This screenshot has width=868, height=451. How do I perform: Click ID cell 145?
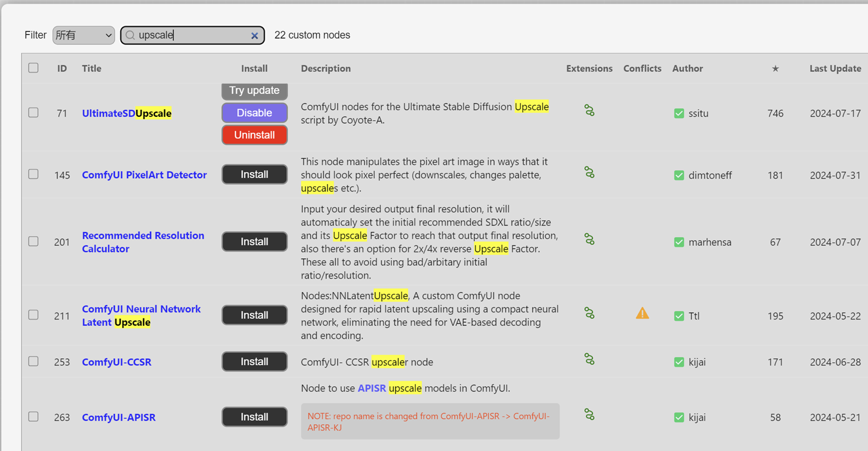point(62,175)
